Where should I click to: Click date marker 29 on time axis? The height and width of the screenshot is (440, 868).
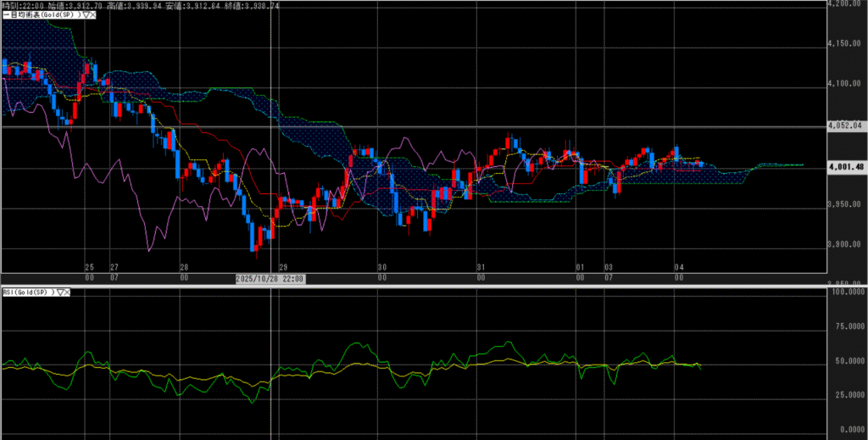(x=283, y=266)
